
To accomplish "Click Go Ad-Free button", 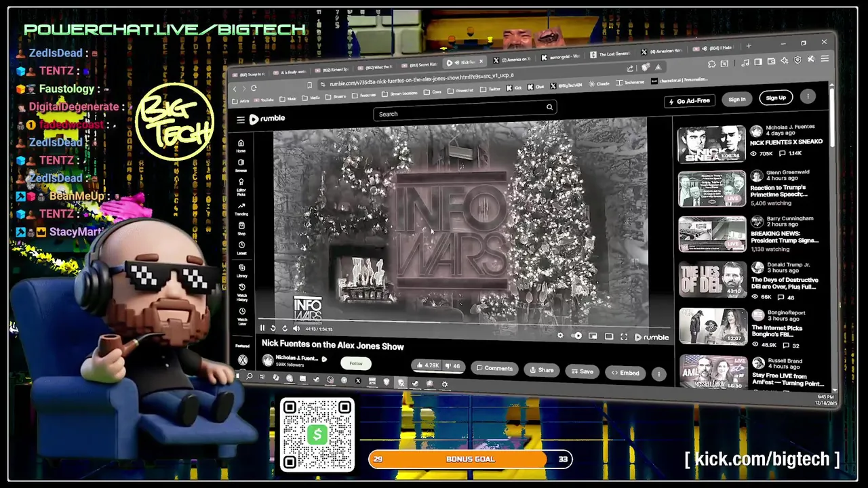I will click(x=689, y=101).
